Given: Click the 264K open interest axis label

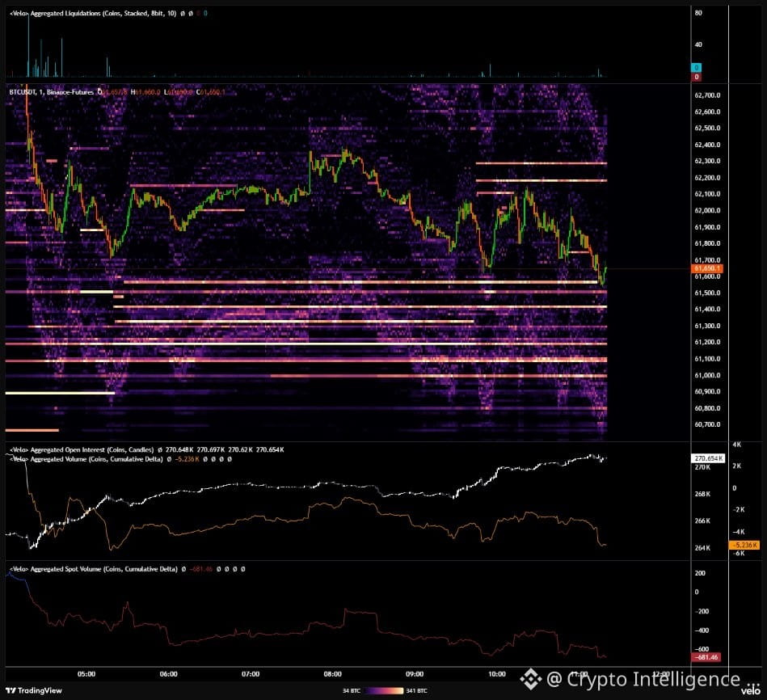Looking at the screenshot, I should pos(702,548).
